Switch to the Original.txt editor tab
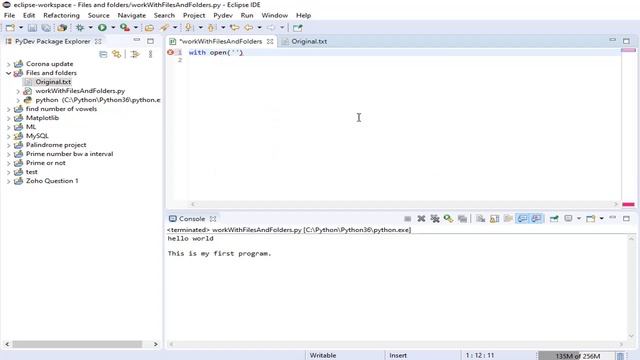 click(309, 41)
